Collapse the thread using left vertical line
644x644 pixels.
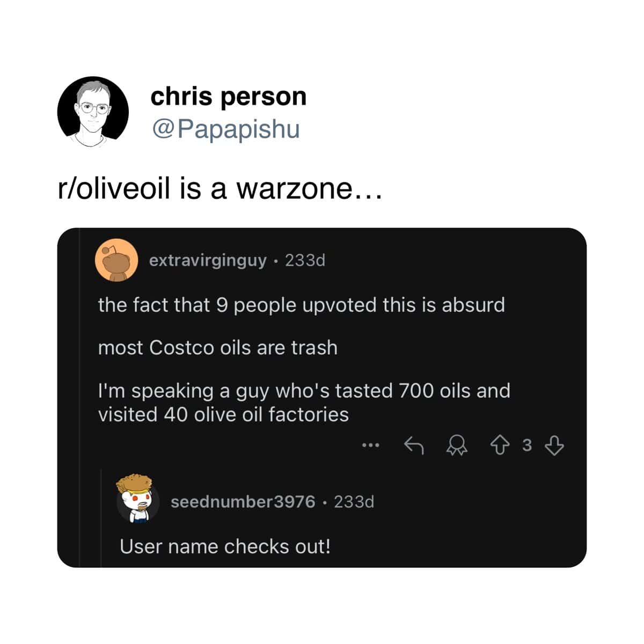tap(79, 397)
